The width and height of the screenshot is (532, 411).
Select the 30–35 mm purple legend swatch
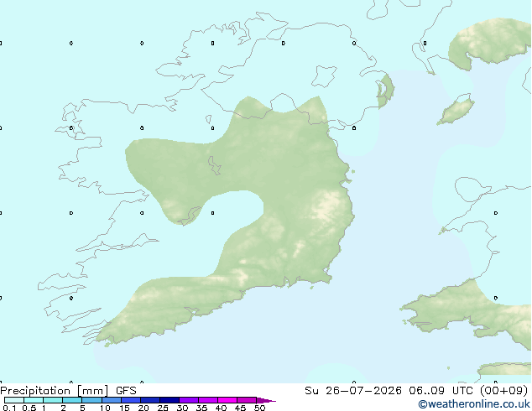[188, 400]
